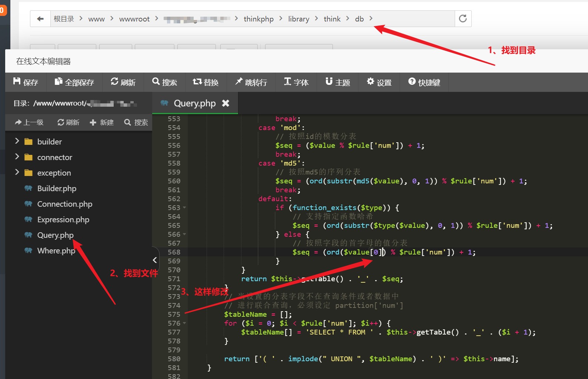Viewport: 588px width, 379px height.
Task: Click New (新建) in sidebar
Action: pyautogui.click(x=102, y=122)
